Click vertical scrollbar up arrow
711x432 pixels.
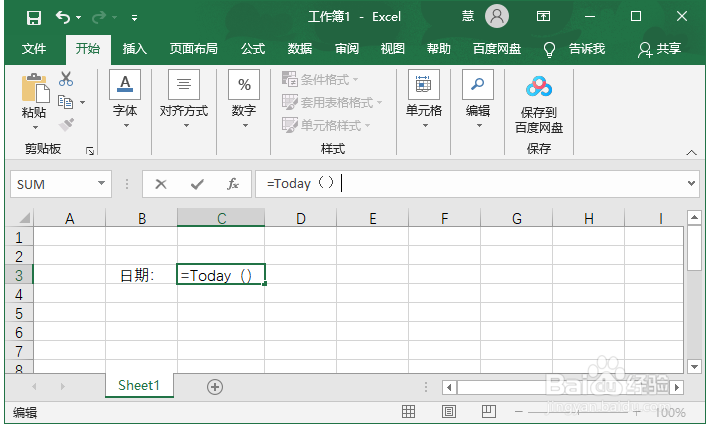pyautogui.click(x=694, y=218)
